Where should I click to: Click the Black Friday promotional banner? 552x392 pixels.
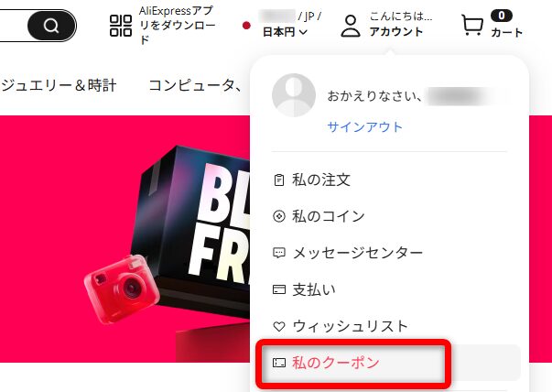coord(125,238)
